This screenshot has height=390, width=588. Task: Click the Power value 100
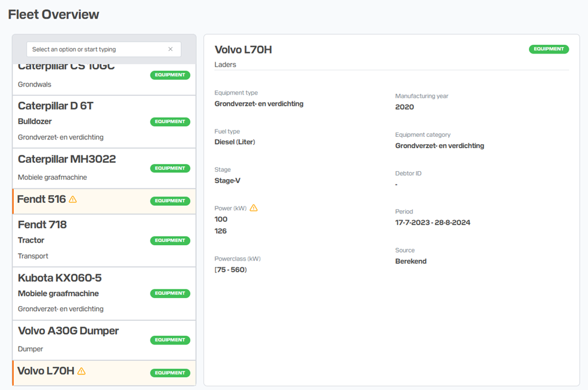coord(221,220)
